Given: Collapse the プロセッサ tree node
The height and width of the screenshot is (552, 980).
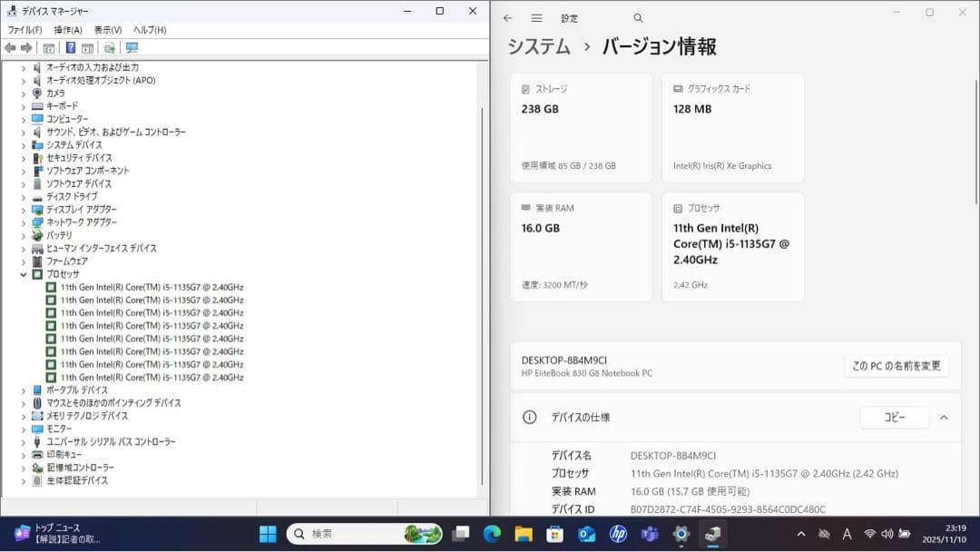Looking at the screenshot, I should [23, 273].
